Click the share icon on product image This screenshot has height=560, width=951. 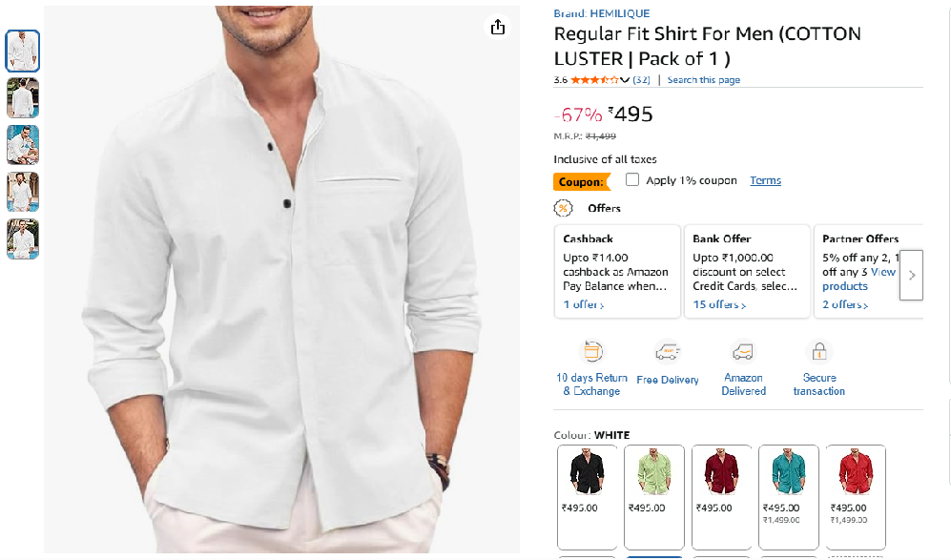pyautogui.click(x=497, y=27)
